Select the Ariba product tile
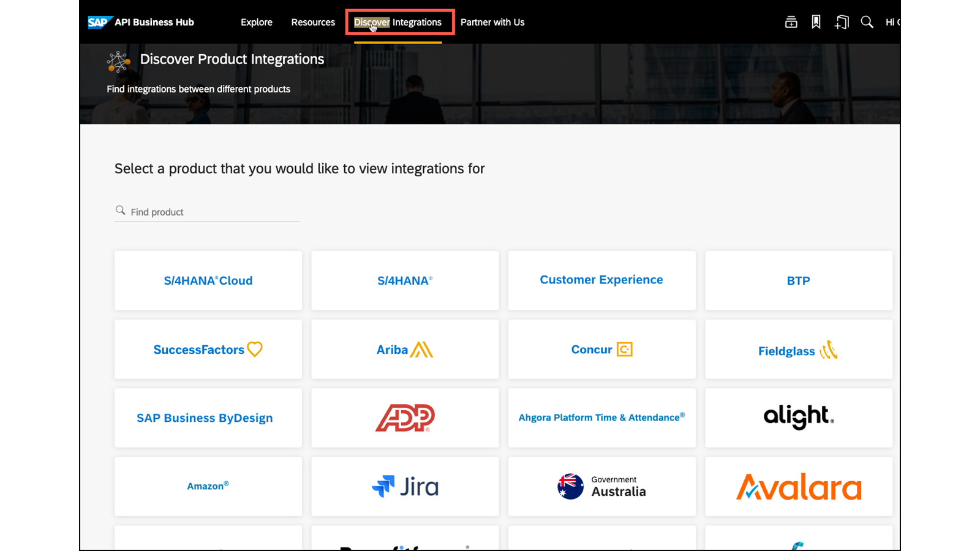The image size is (980, 551). coord(405,349)
